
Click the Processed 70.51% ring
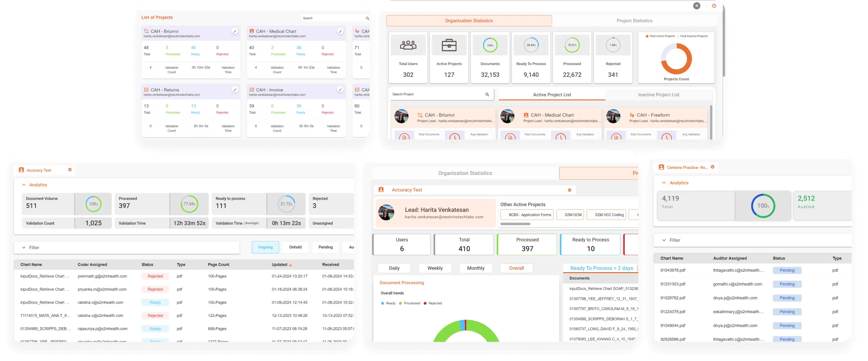coord(572,45)
